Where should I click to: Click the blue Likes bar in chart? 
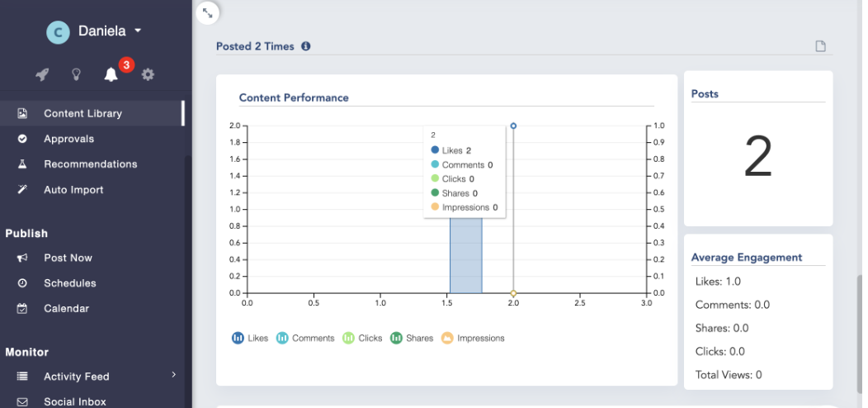(x=465, y=256)
